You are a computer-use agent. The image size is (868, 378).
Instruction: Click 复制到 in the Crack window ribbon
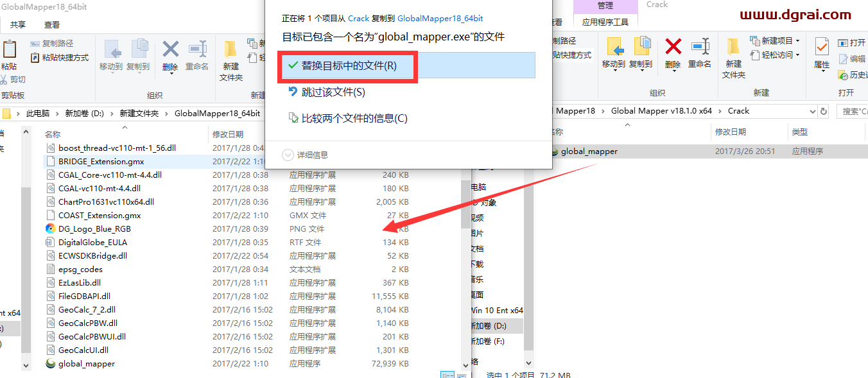pos(641,54)
